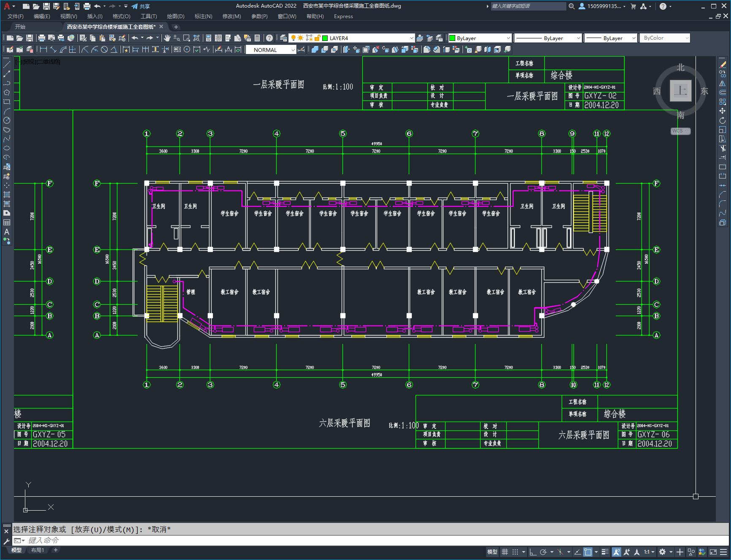
Task: Open the search magnifier icon in title bar
Action: pyautogui.click(x=571, y=6)
